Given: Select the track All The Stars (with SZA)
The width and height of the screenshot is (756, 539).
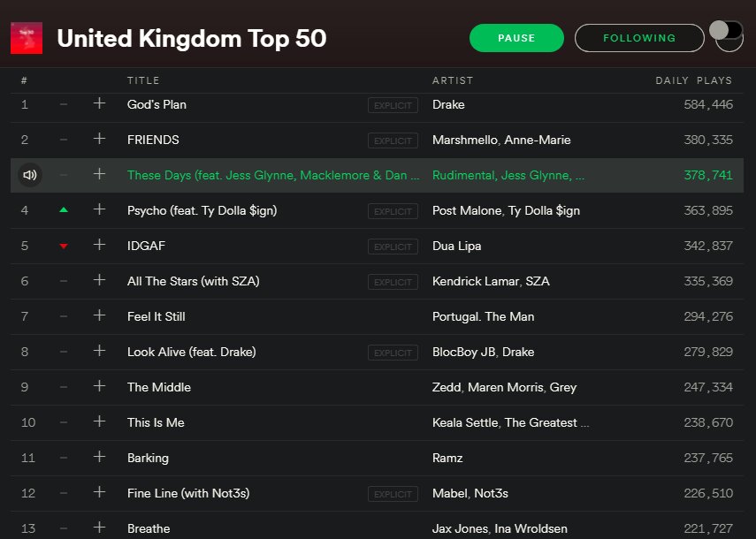Looking at the screenshot, I should (x=193, y=281).
